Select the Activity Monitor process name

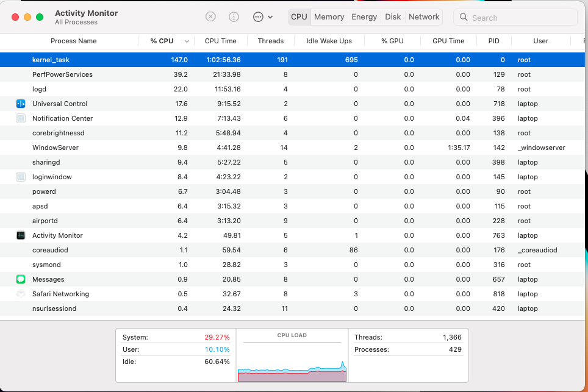[x=57, y=235]
